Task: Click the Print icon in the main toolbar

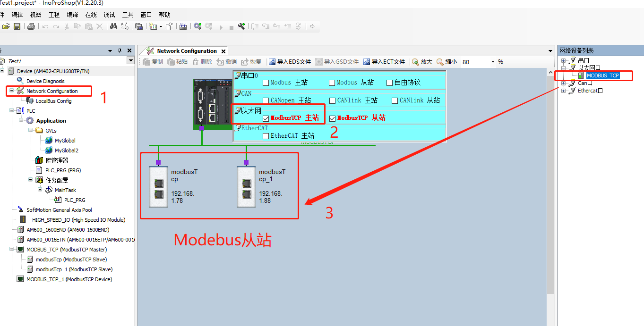Action: pyautogui.click(x=31, y=26)
